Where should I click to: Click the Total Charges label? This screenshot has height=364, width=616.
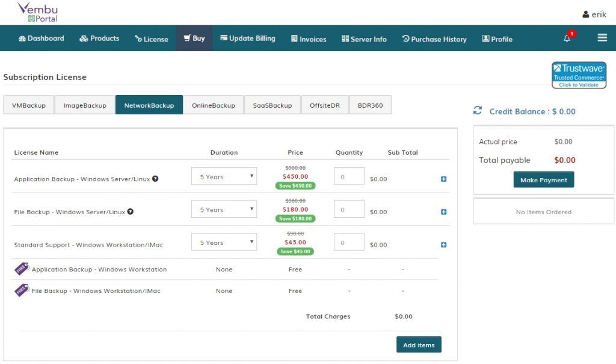tap(328, 316)
